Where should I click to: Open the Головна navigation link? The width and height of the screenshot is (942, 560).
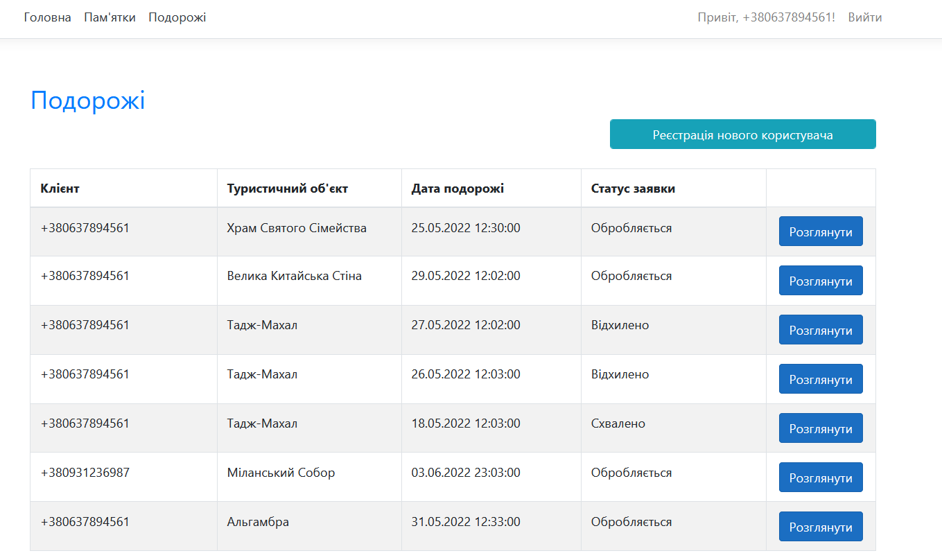pos(47,17)
